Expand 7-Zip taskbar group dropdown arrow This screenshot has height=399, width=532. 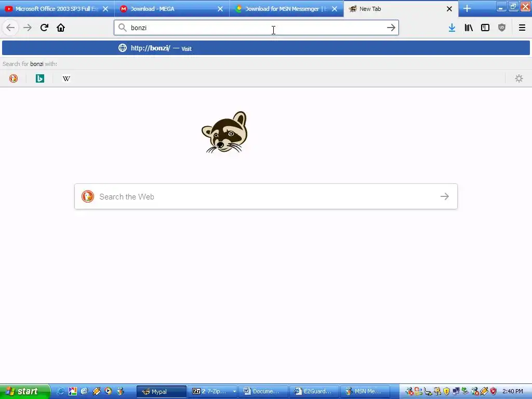[x=234, y=392]
